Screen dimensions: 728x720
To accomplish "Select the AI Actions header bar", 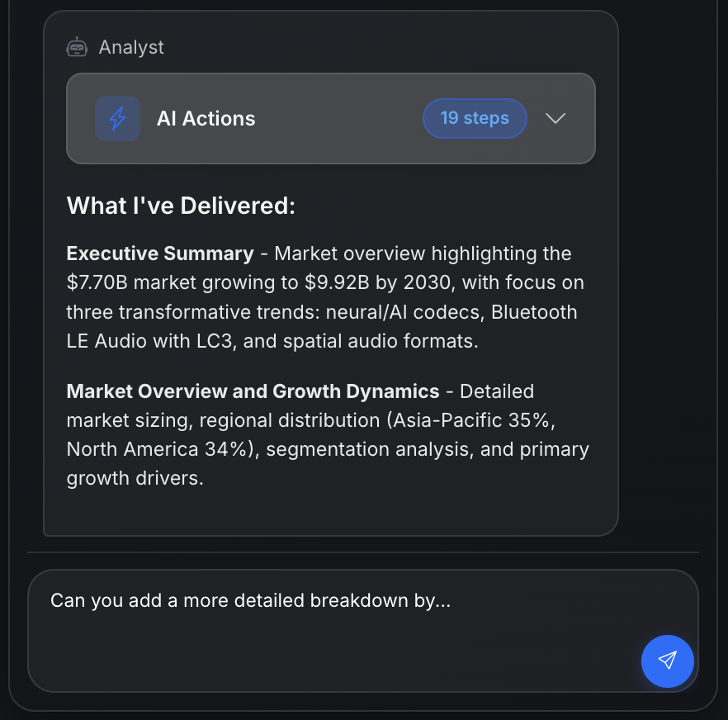I will 330,118.
